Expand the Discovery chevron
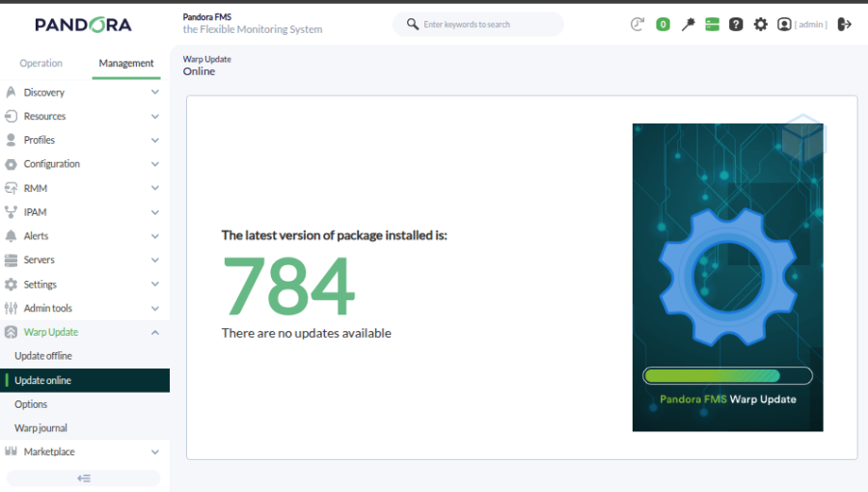The width and height of the screenshot is (868, 492). tap(155, 92)
